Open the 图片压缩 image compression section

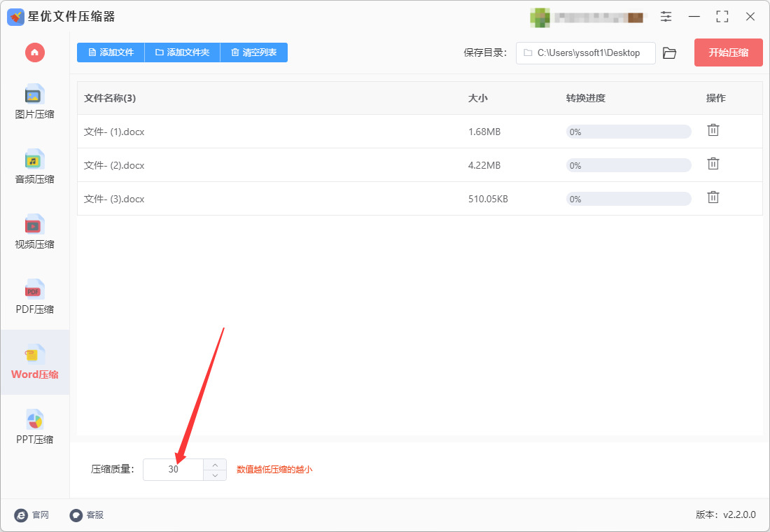34,102
